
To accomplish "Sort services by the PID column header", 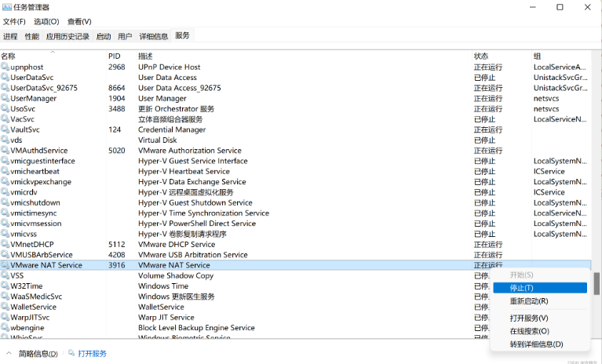I will click(x=115, y=56).
